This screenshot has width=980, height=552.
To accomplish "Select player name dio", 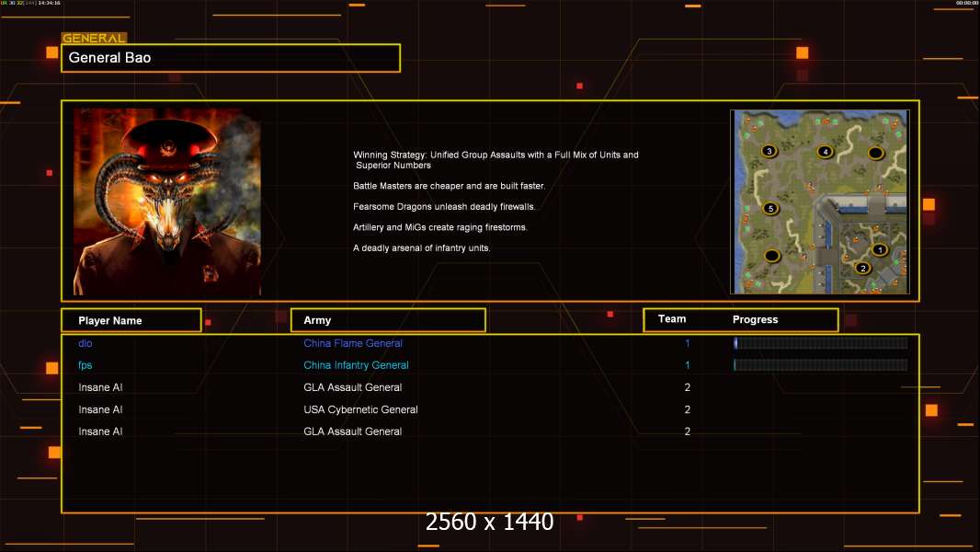I will pyautogui.click(x=85, y=343).
